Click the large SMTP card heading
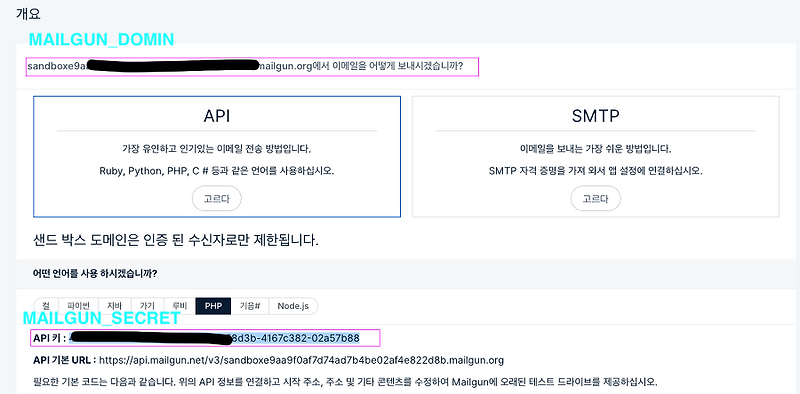 pos(595,116)
